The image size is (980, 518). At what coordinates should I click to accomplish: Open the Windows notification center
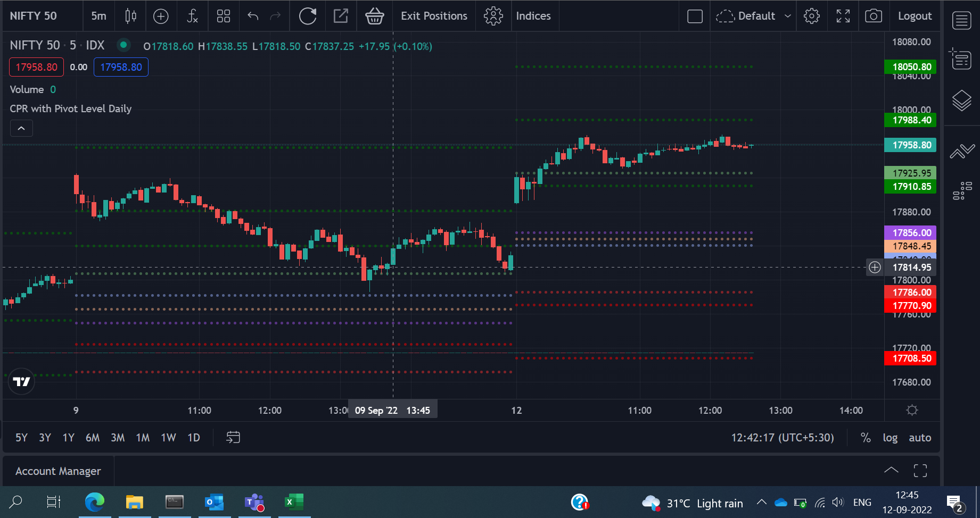pos(955,503)
